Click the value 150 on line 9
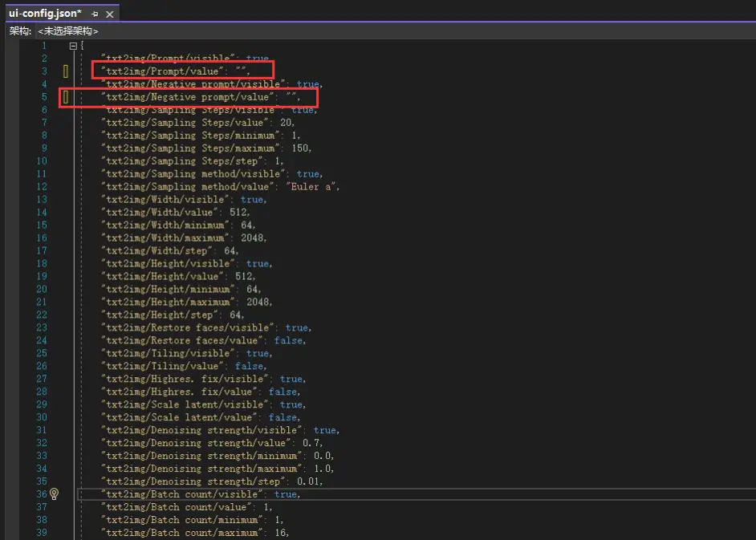This screenshot has height=540, width=756. coord(300,148)
